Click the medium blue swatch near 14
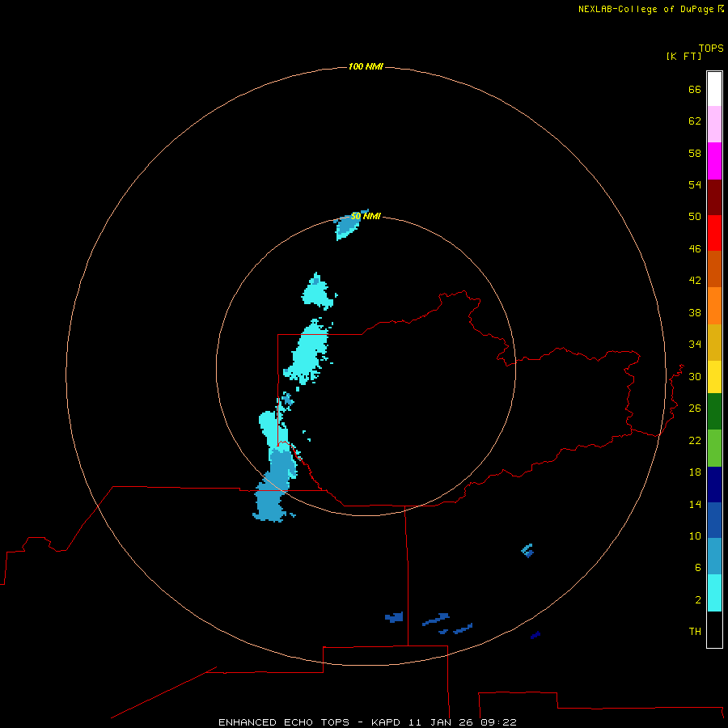This screenshot has height=728, width=728. coord(714,520)
